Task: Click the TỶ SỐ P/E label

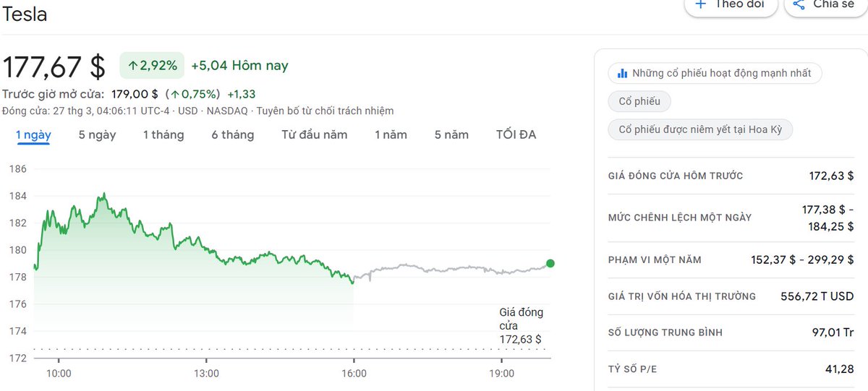Action: coord(633,369)
